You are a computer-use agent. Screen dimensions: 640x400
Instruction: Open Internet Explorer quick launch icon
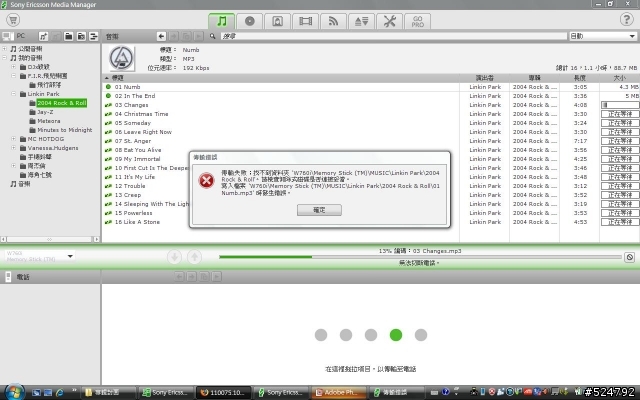coord(60,392)
